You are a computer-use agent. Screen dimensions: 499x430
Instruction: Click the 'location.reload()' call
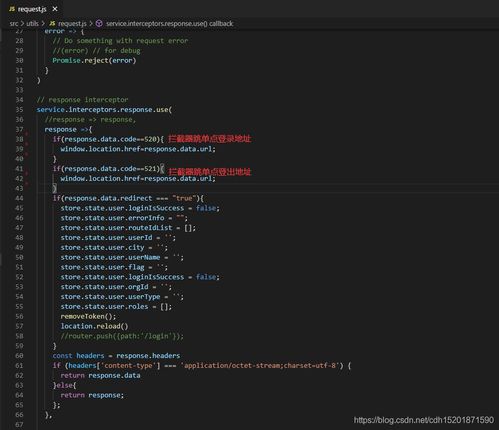[x=94, y=326]
